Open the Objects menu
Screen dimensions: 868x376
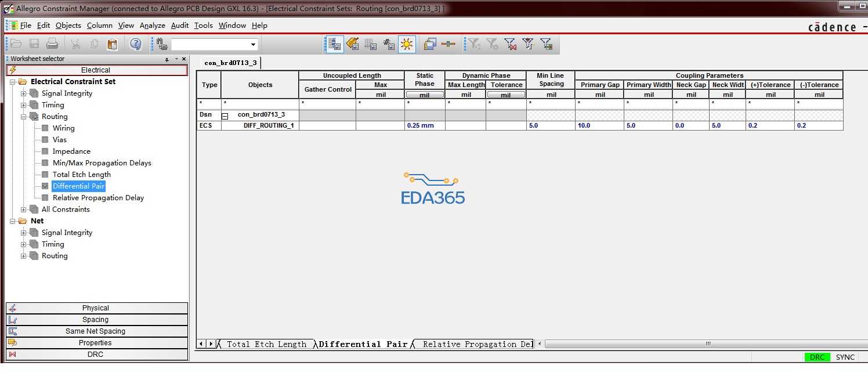pyautogui.click(x=68, y=26)
